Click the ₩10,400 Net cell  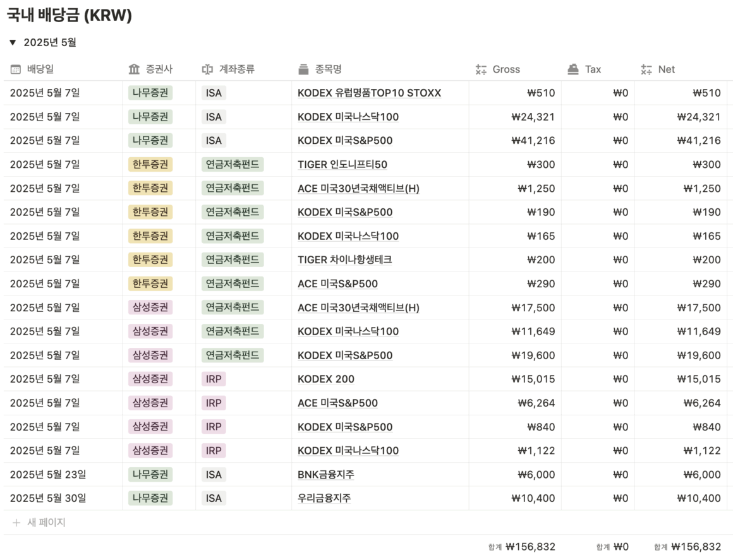[681, 498]
